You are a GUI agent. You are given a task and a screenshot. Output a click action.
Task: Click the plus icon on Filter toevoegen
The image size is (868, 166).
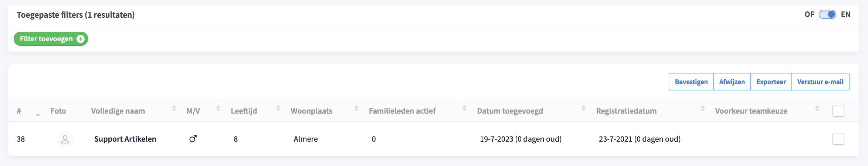[x=80, y=39]
